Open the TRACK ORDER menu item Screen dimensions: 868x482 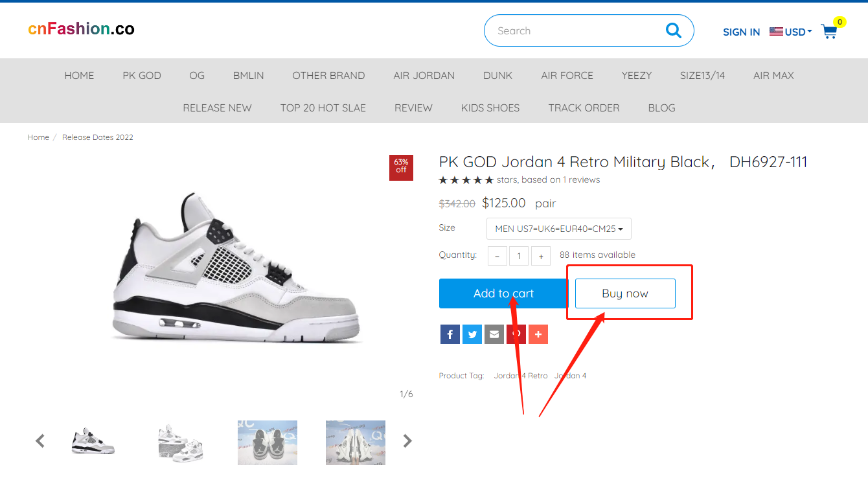point(584,108)
